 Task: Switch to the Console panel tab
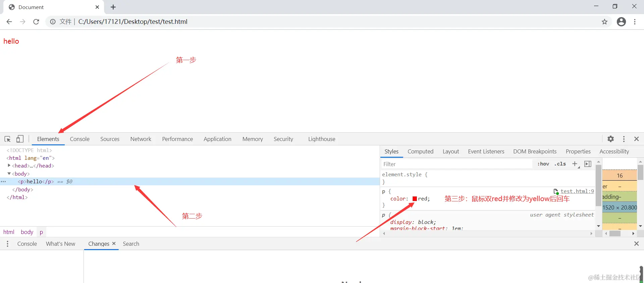pyautogui.click(x=80, y=139)
